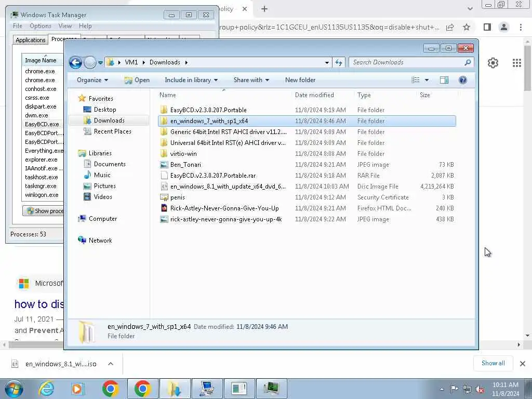Viewport: 532px width, 399px height.
Task: Click volume icon in system tray
Action: [480, 390]
